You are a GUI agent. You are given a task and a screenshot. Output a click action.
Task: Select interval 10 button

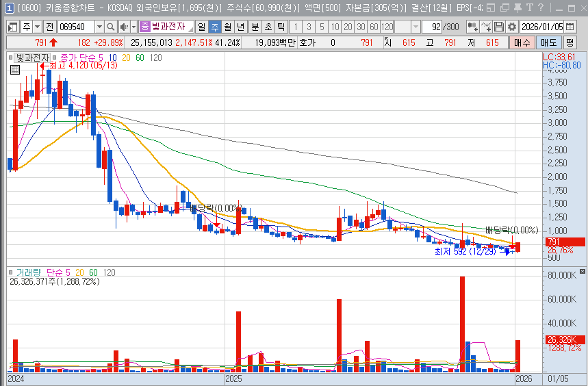pyautogui.click(x=335, y=27)
